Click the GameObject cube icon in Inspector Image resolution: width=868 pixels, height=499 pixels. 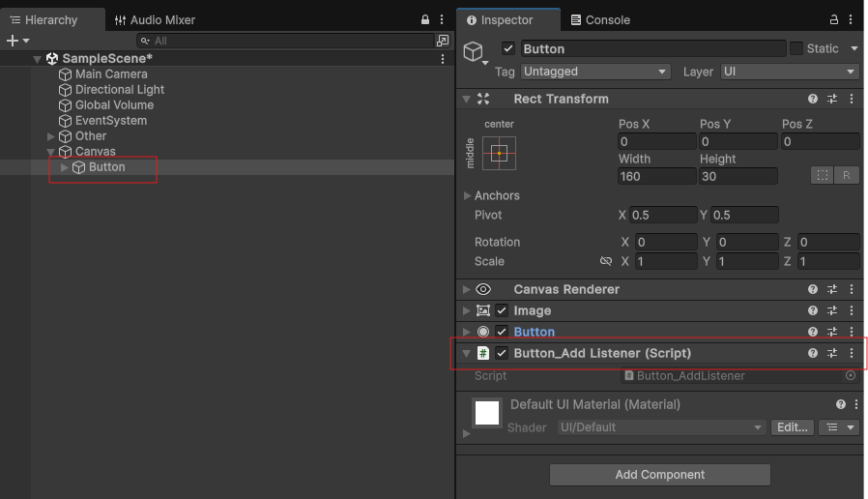coord(474,51)
